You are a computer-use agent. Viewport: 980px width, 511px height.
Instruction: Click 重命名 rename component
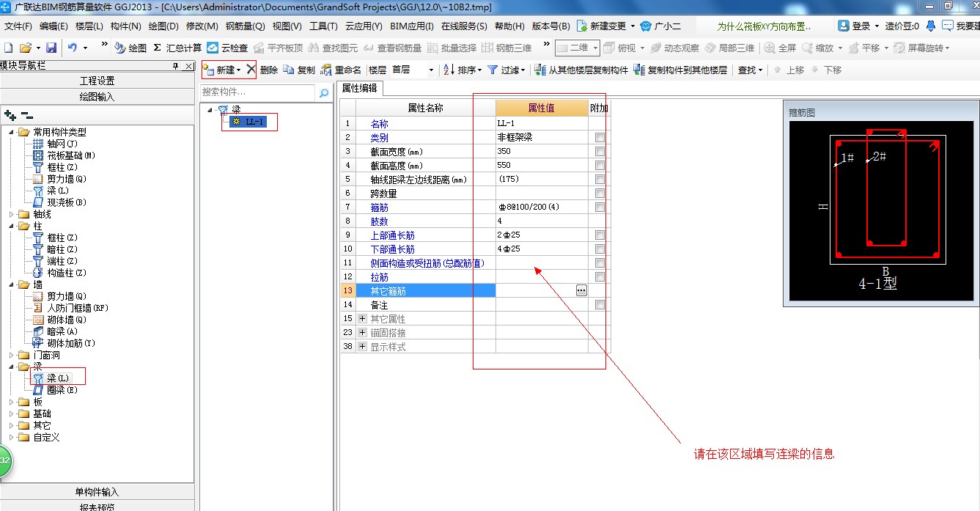[x=341, y=70]
